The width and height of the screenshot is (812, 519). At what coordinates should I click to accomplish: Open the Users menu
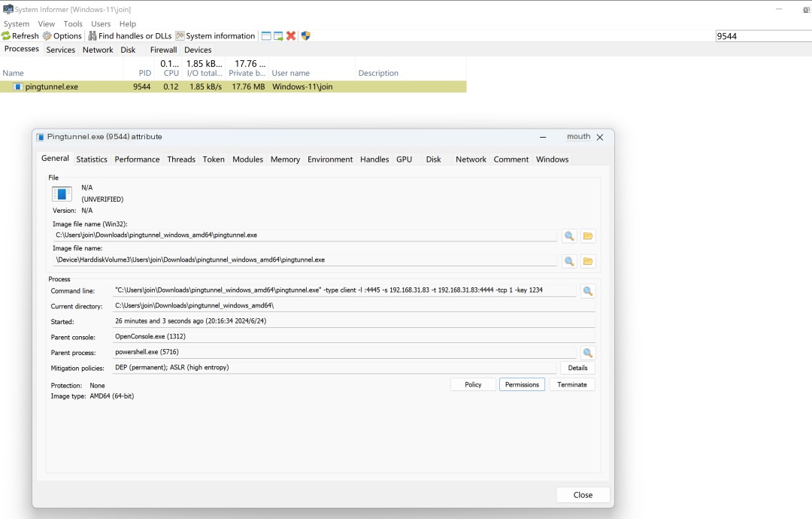pyautogui.click(x=101, y=24)
